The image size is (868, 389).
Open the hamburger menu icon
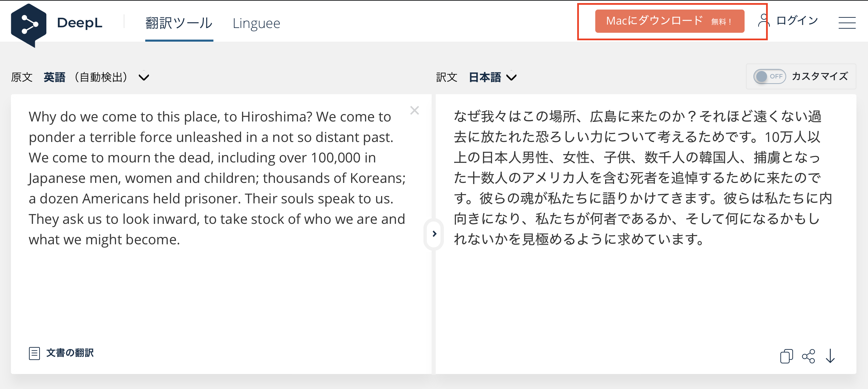(847, 23)
